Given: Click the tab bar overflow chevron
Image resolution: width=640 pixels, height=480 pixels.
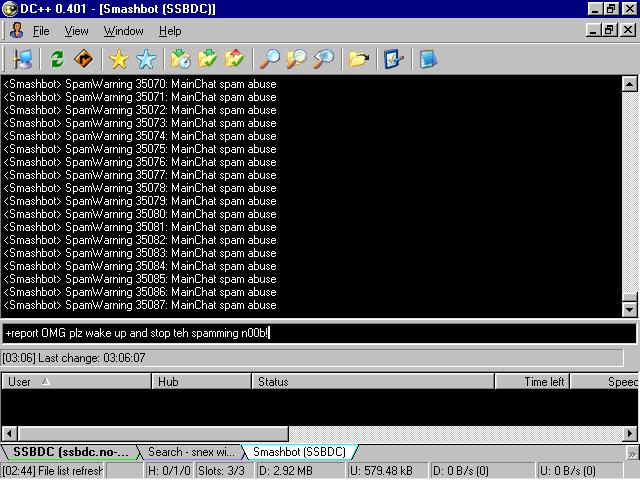Looking at the screenshot, I should coord(632,453).
